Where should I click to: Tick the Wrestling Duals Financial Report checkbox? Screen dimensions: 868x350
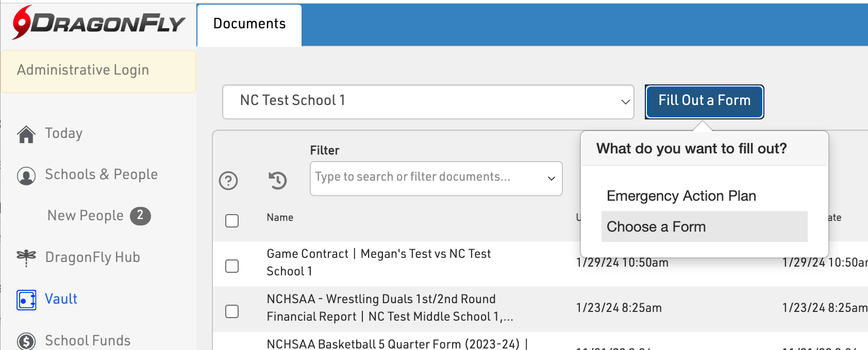[232, 311]
